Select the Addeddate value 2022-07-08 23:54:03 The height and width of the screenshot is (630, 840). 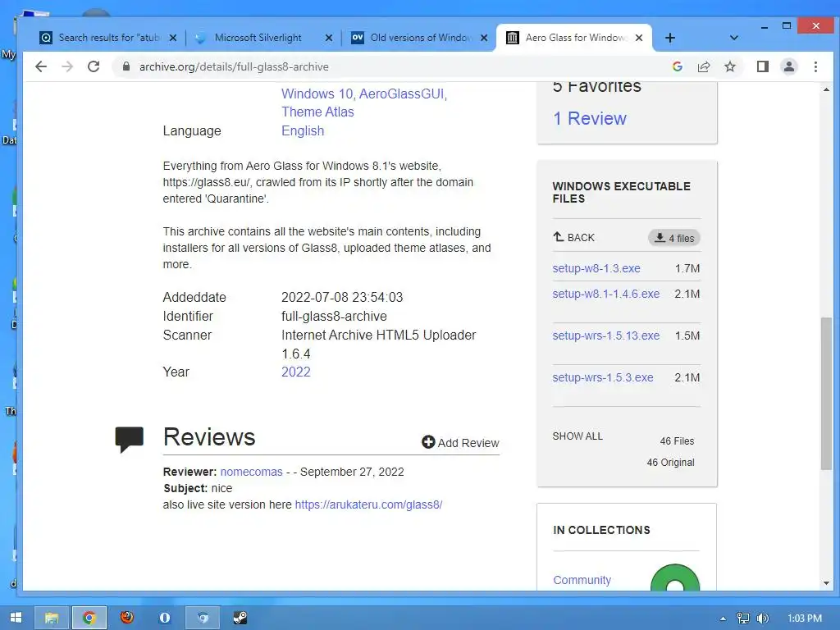point(342,297)
